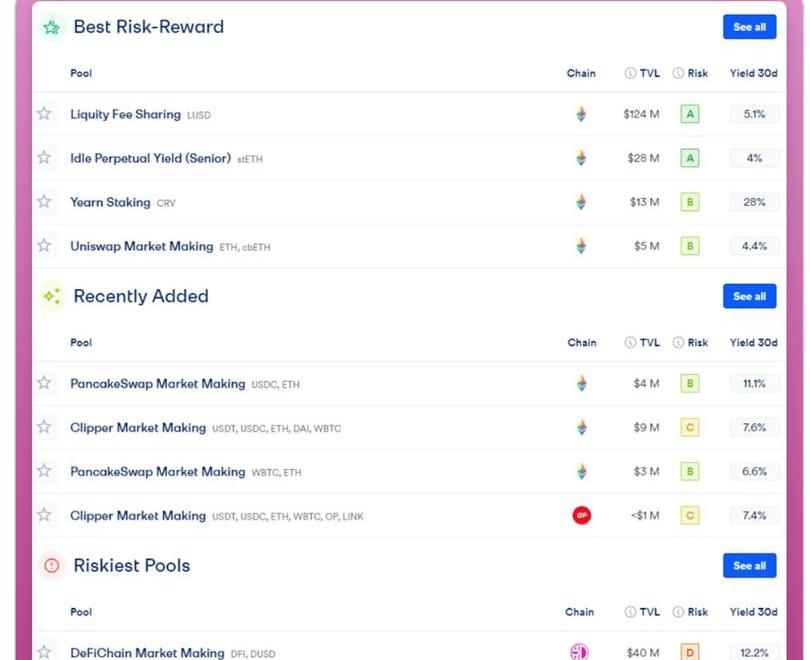The width and height of the screenshot is (810, 660).
Task: Click the risk grade A badge for Liquity
Action: point(689,115)
